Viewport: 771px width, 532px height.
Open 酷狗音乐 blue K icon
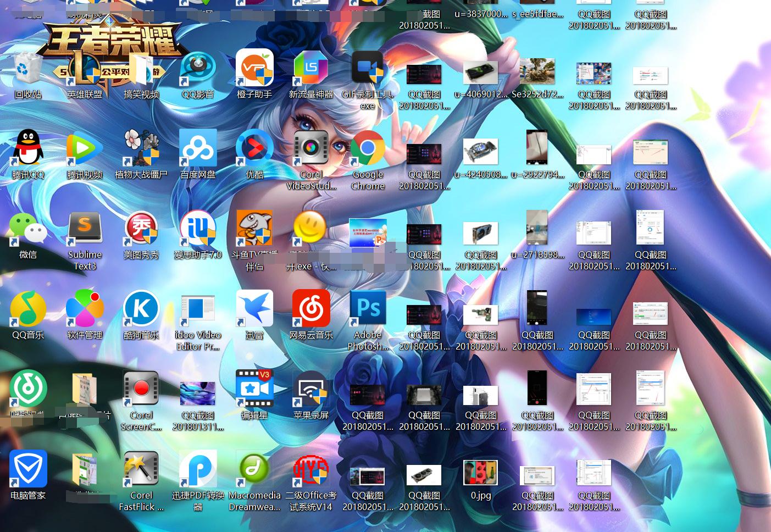141,309
